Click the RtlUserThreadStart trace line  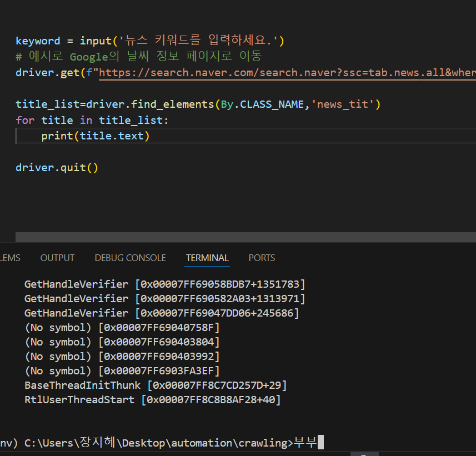tap(152, 400)
